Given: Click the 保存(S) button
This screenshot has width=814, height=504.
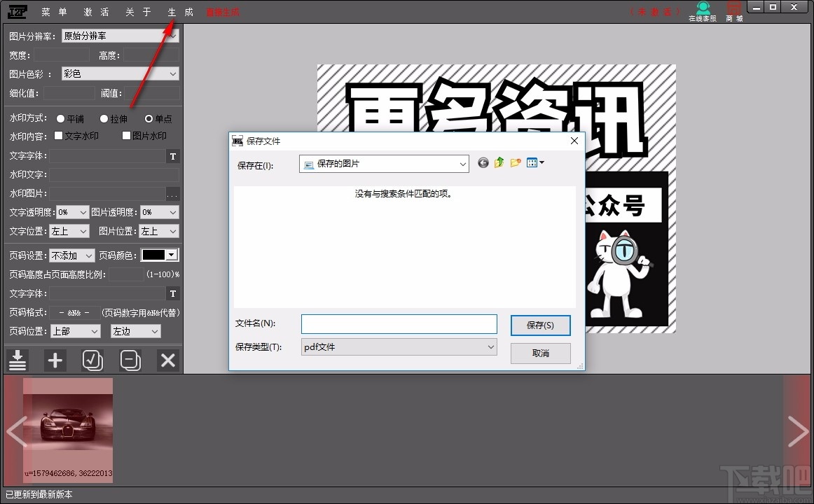Looking at the screenshot, I should coord(540,323).
